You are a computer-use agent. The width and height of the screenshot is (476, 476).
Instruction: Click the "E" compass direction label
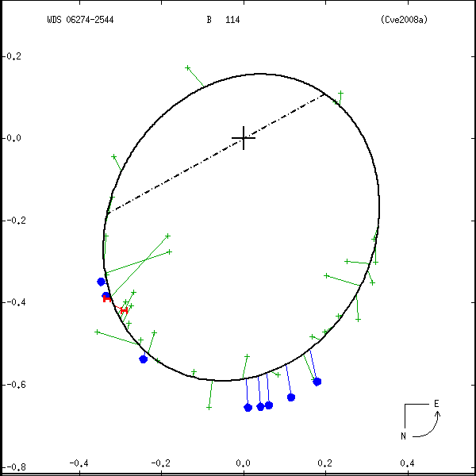click(x=436, y=404)
